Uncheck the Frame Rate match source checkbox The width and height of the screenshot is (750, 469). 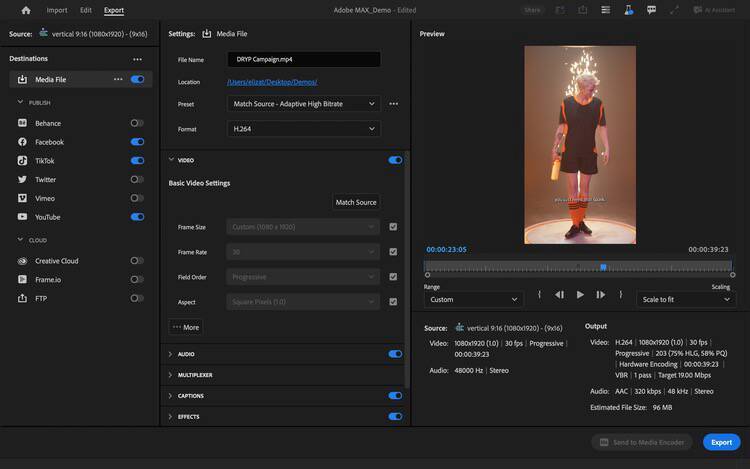[394, 252]
